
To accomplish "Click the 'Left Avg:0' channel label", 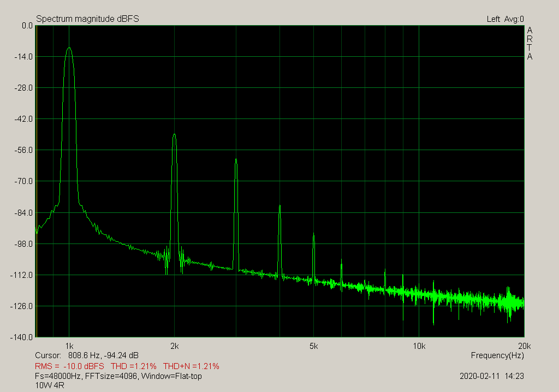I will click(505, 19).
